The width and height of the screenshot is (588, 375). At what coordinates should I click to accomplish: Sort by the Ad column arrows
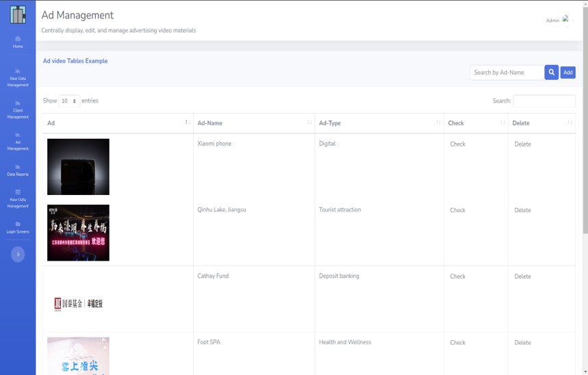tap(187, 122)
